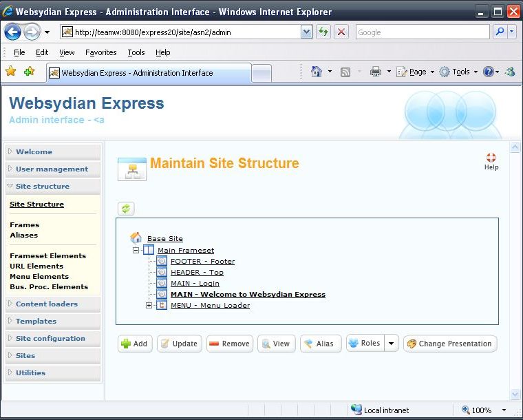Screen dimensions: 523x420
Task: Click the Google search input field
Action: click(x=423, y=32)
